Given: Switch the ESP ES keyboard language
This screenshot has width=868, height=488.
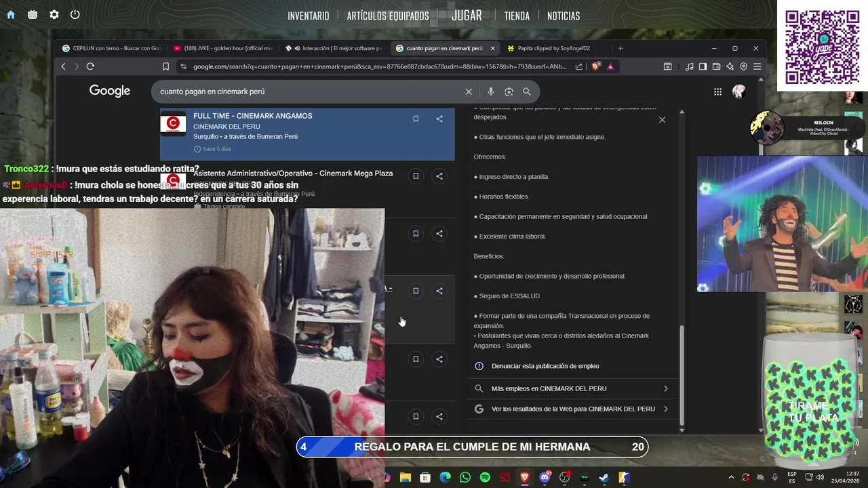Looking at the screenshot, I should coord(792,478).
